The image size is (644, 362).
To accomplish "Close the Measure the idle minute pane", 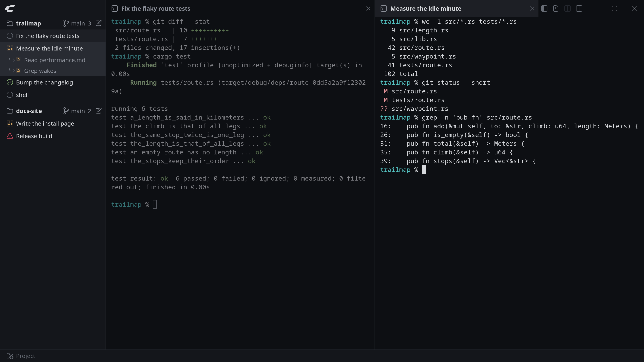I will pos(532,8).
